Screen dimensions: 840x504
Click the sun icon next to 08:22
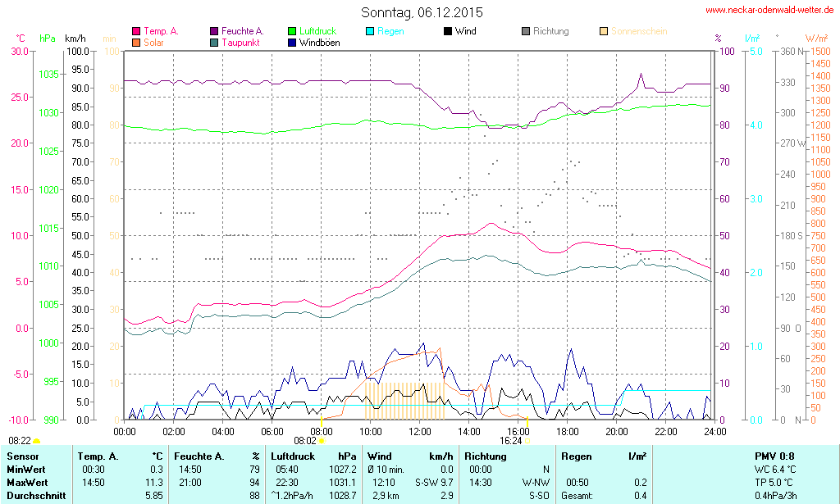click(36, 442)
